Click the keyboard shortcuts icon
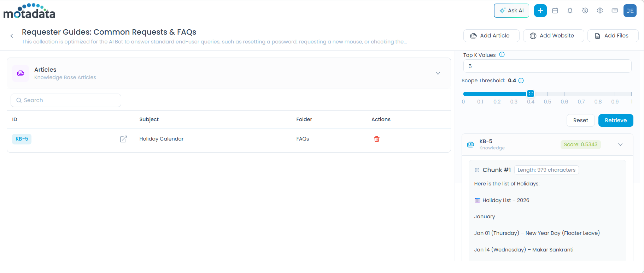The image size is (644, 273). 615,11
